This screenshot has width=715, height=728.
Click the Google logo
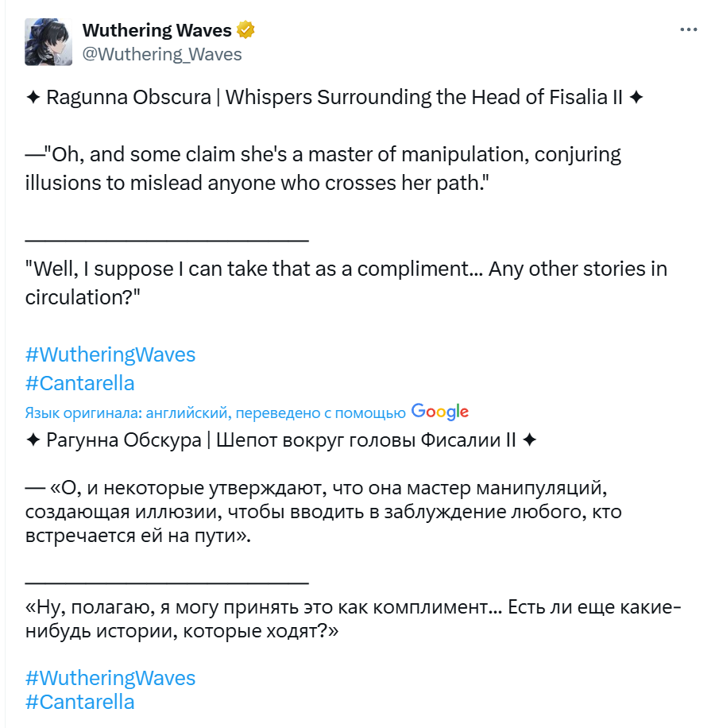click(440, 412)
